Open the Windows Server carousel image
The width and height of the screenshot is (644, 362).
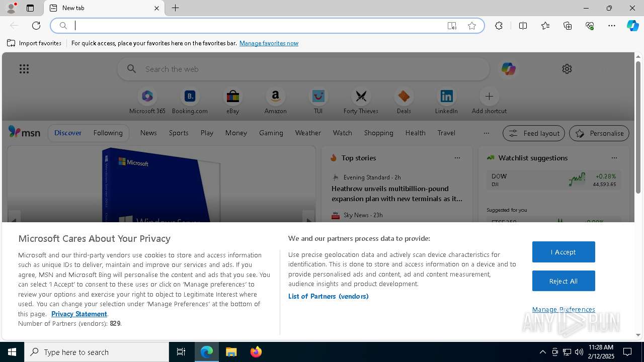[161, 185]
